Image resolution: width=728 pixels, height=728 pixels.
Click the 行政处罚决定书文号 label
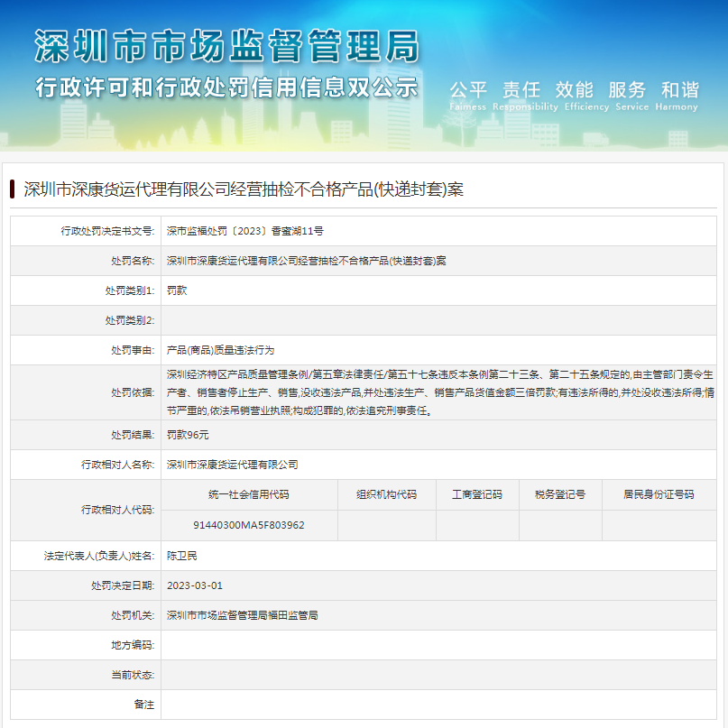107,231
